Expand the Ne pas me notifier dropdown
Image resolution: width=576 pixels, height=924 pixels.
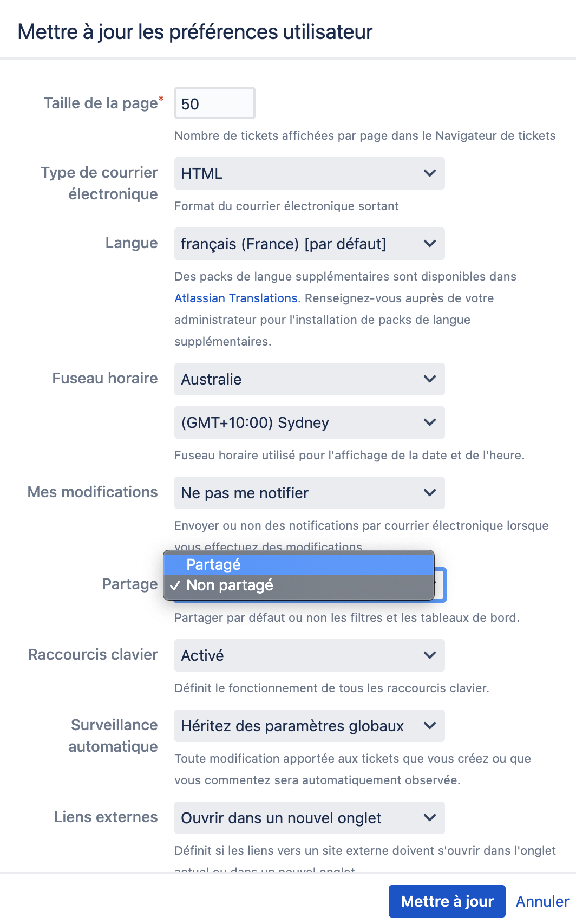[x=309, y=493]
